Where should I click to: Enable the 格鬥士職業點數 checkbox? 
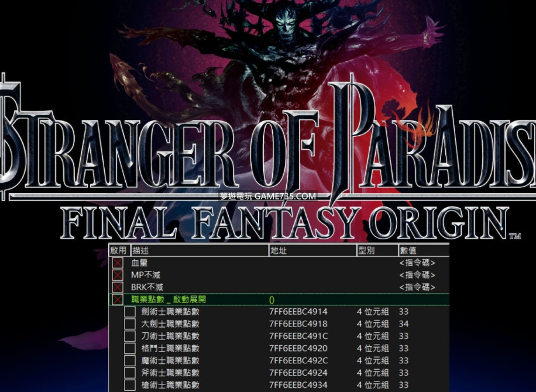click(x=129, y=348)
